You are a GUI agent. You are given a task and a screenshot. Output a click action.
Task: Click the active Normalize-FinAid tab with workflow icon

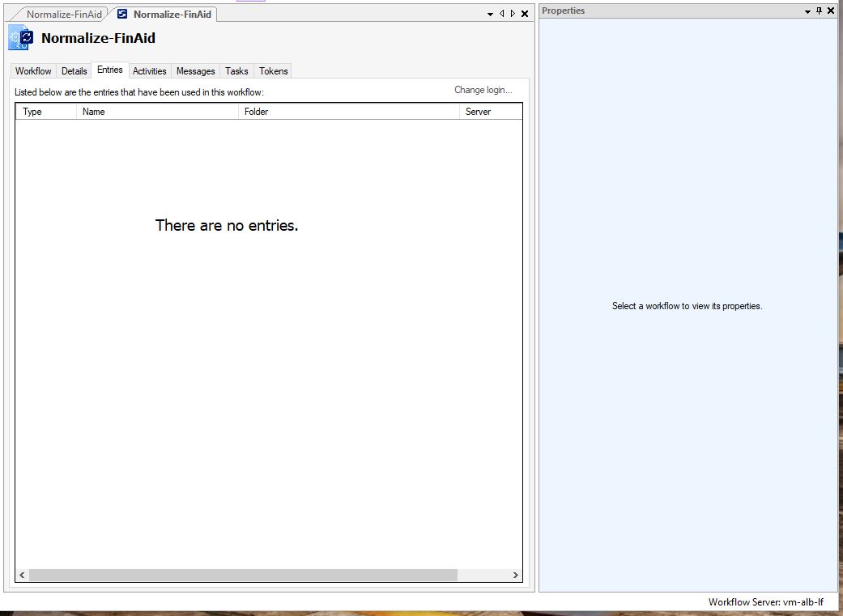click(164, 14)
